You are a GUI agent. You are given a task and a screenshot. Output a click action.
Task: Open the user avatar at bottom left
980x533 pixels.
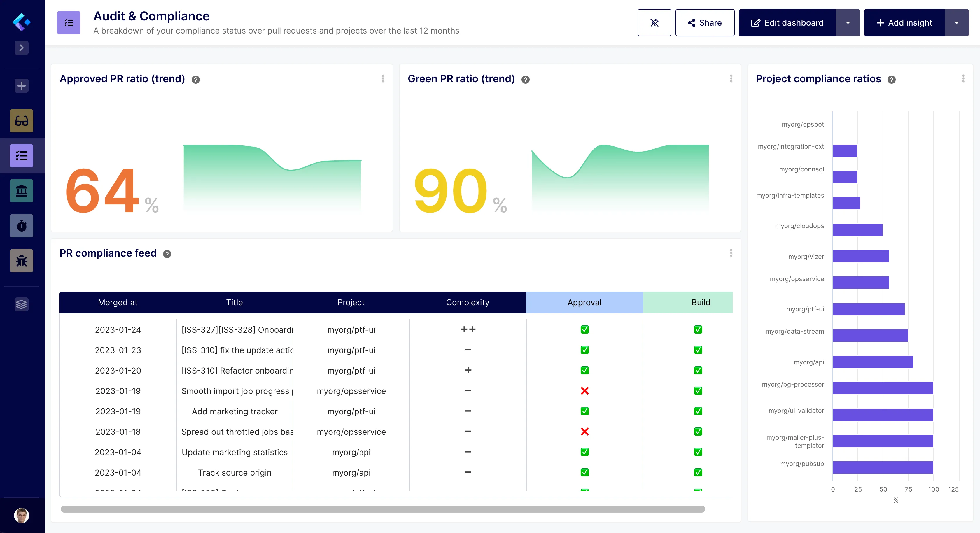click(21, 515)
